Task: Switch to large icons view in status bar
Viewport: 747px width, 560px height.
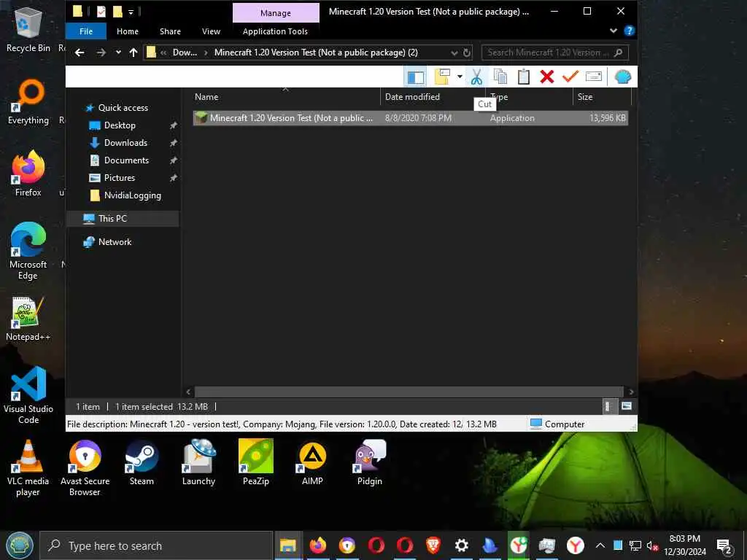Action: click(627, 407)
